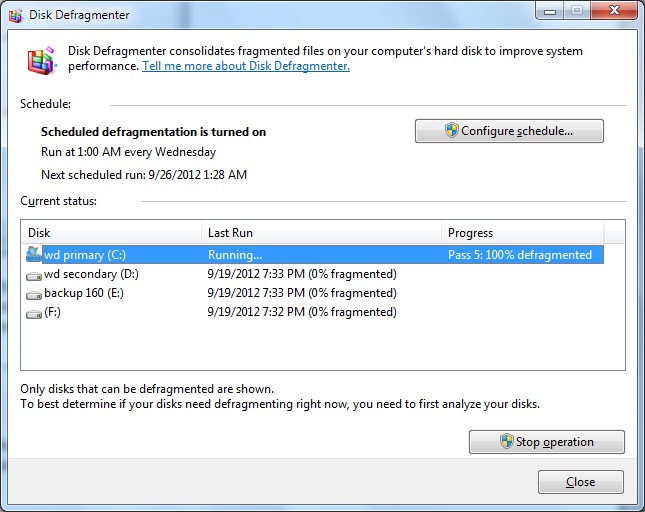Click the large Disk Defragmenter header icon
Screen dimensions: 645x512
pyautogui.click(x=42, y=60)
